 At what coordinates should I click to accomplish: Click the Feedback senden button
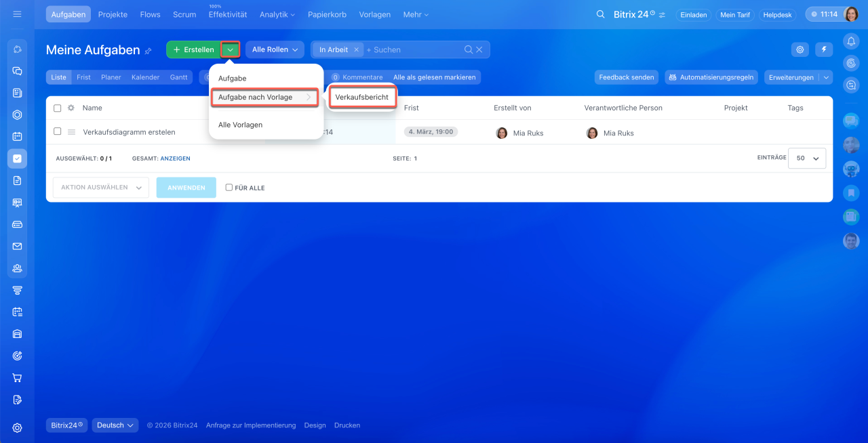(627, 77)
